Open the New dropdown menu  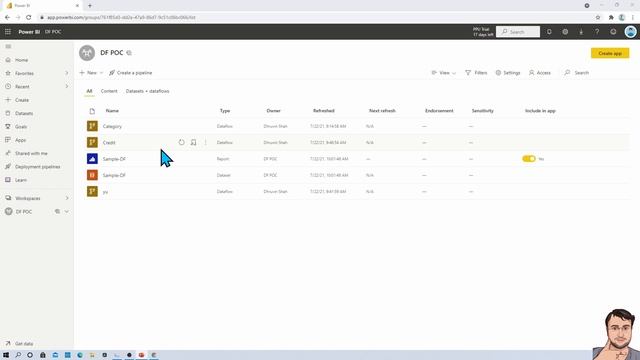[x=91, y=73]
